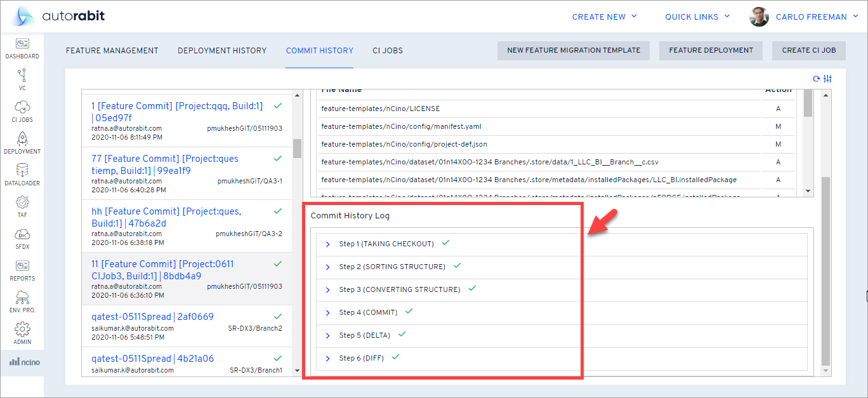Select the Deployment rocket icon
Image resolution: width=868 pixels, height=398 pixels.
click(x=22, y=139)
